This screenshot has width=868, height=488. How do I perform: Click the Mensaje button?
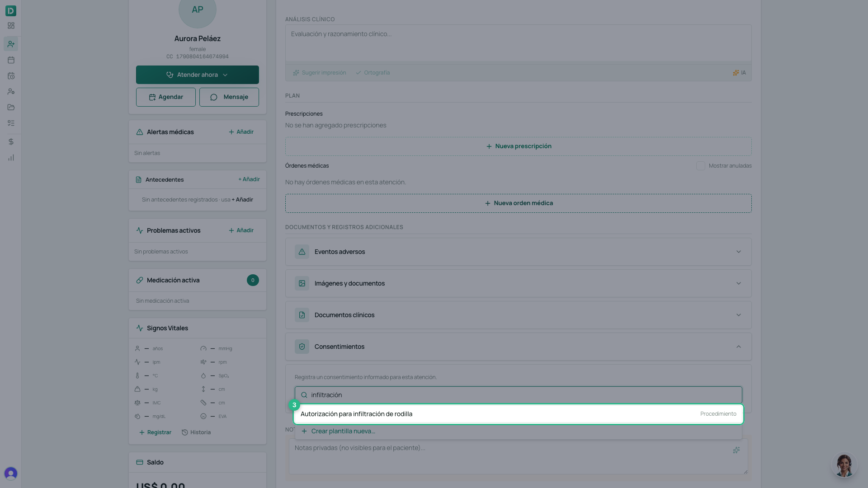point(229,97)
